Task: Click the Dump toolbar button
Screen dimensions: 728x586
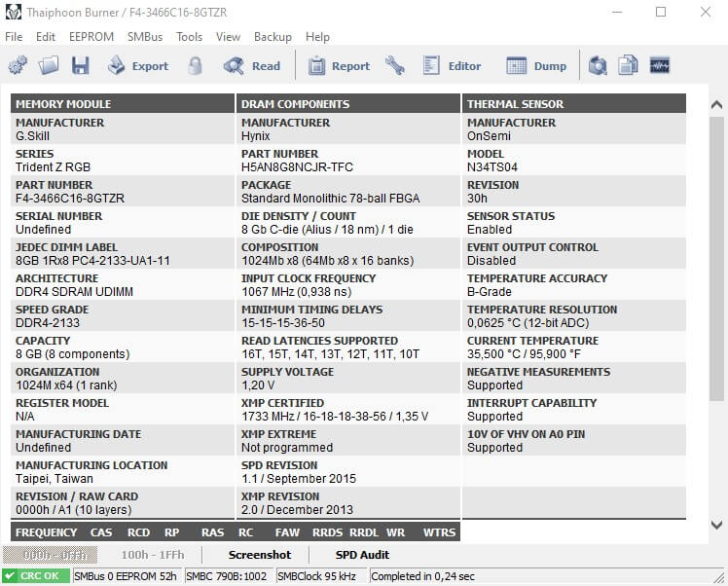Action: click(x=536, y=66)
